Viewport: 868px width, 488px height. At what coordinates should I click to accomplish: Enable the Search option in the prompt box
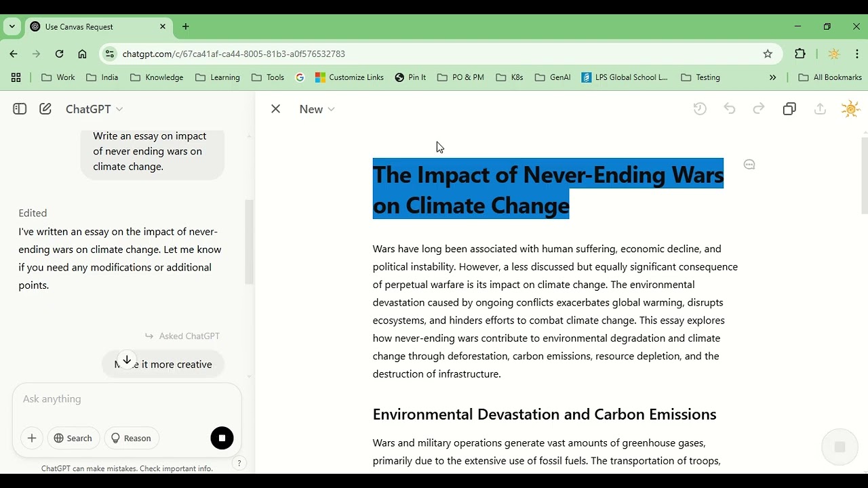[x=73, y=438]
